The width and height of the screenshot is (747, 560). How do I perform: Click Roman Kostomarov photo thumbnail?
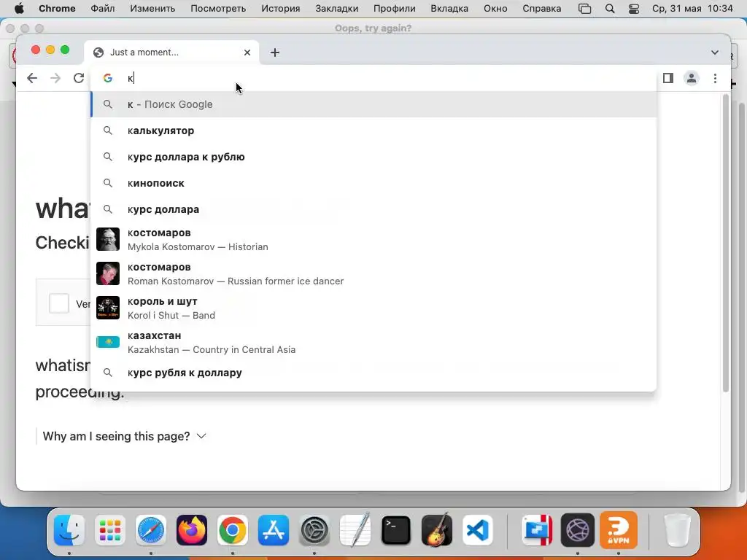tap(108, 274)
